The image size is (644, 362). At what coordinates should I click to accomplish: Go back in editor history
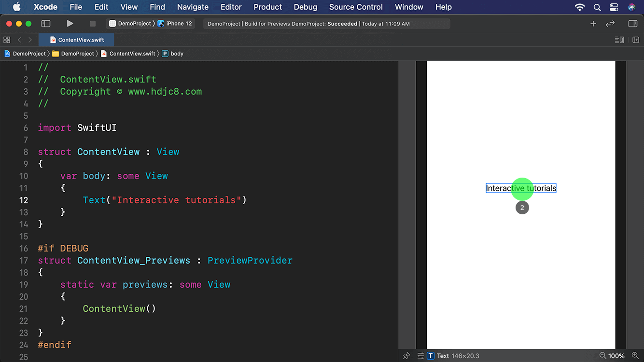(19, 40)
